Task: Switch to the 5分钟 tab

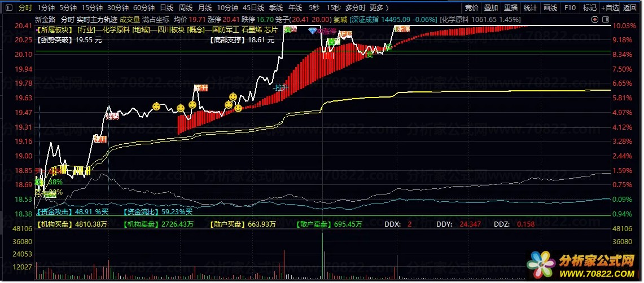Action: coord(68,7)
